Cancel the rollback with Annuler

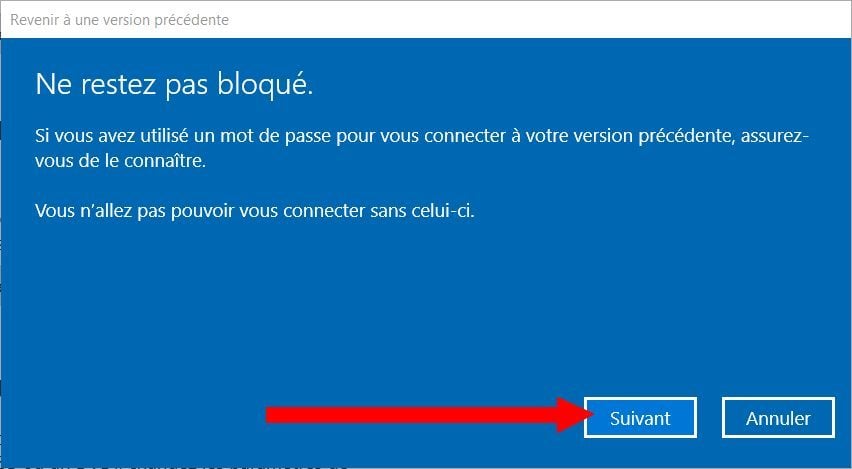pos(778,417)
